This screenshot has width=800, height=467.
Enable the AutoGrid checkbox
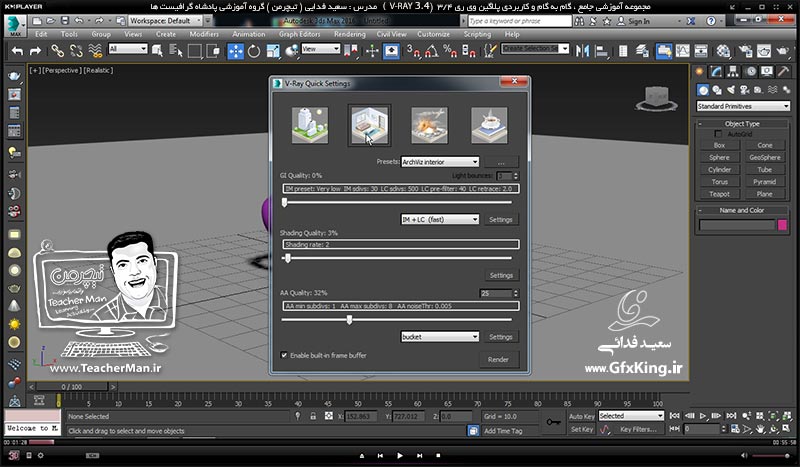click(x=718, y=134)
